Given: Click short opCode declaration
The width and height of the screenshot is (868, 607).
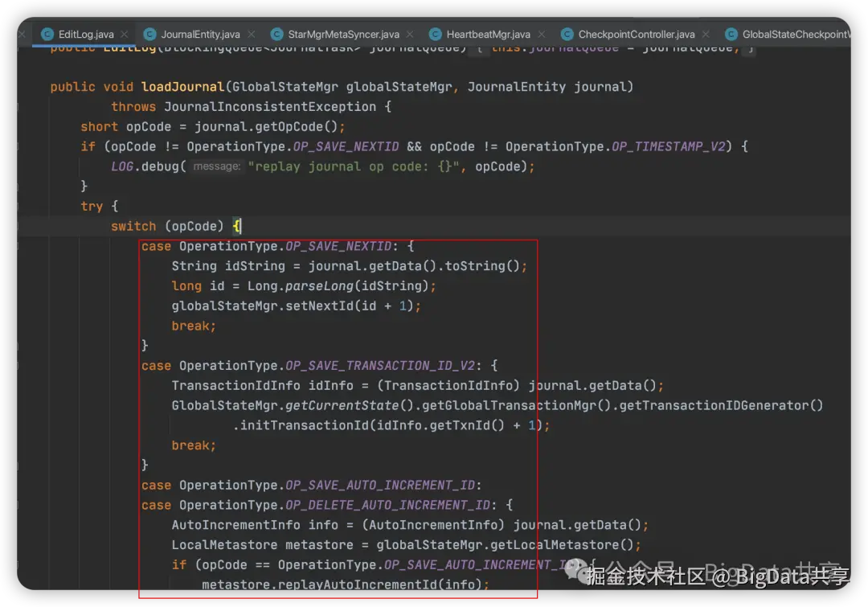Looking at the screenshot, I should pos(125,127).
